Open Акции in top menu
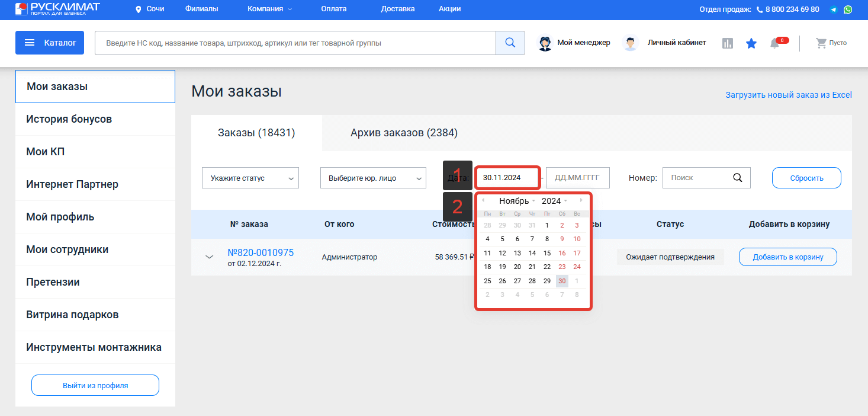The height and width of the screenshot is (416, 868). [450, 9]
